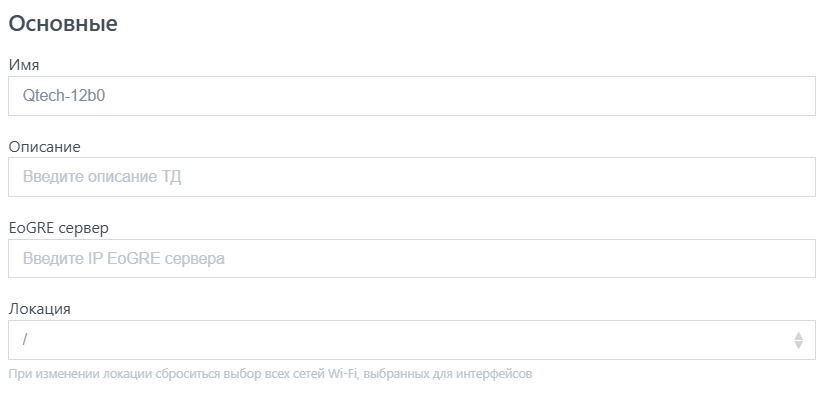
Task: Click the Основные section heading
Action: [x=63, y=24]
